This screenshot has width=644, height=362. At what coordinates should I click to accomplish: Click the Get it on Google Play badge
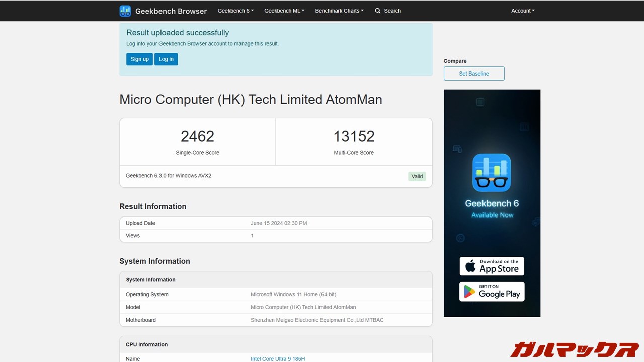[x=492, y=292]
